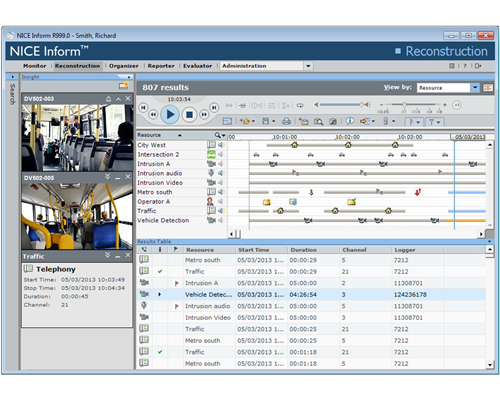This screenshot has height=400, width=500.
Task: Close the DV502-003 video panel
Action: tap(128, 99)
